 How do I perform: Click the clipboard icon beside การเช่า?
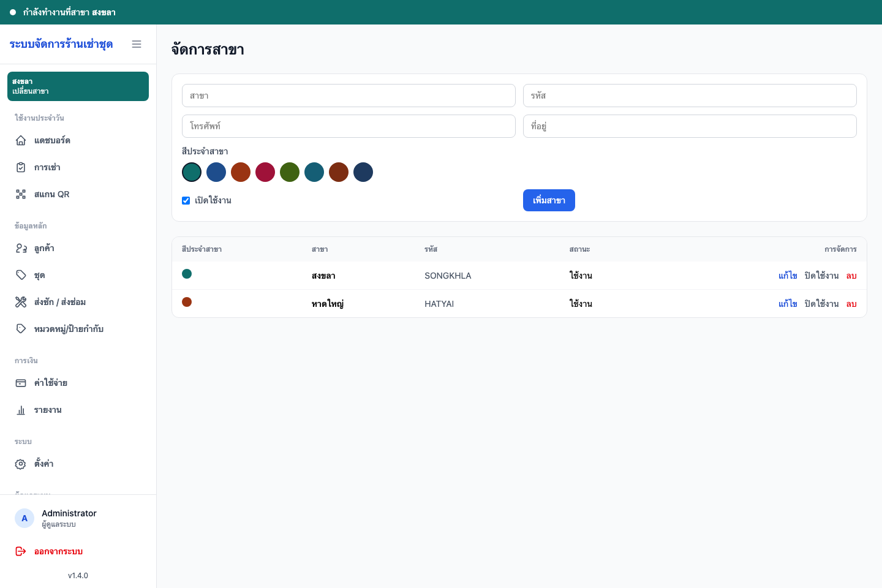click(x=21, y=167)
